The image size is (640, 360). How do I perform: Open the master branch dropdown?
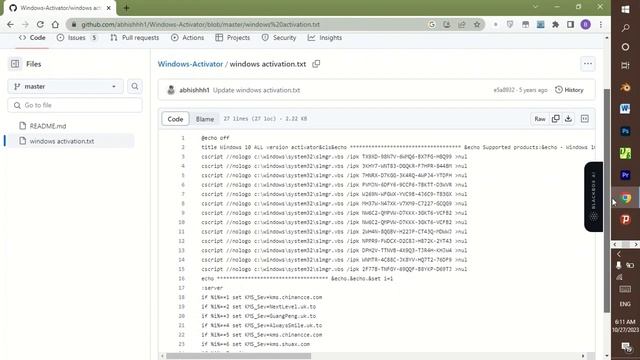tap(65, 87)
